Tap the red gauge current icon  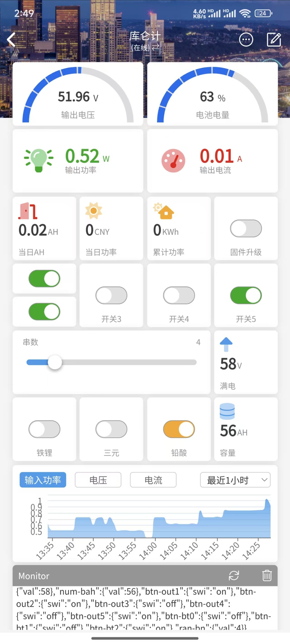click(173, 160)
